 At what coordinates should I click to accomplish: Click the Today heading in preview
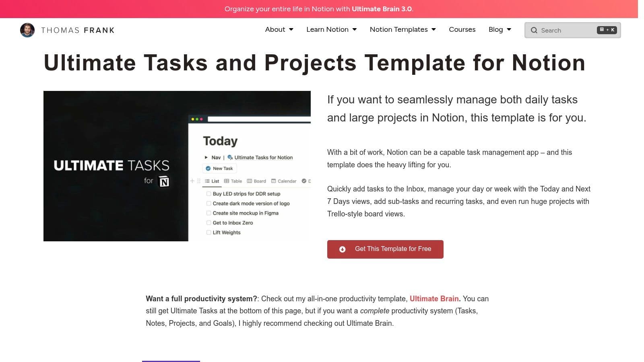pos(220,141)
